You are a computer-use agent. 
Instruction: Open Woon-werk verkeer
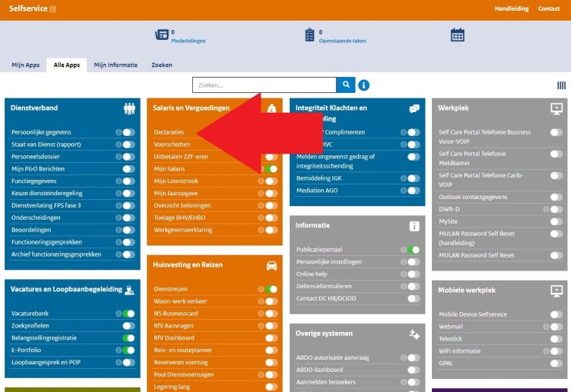coord(181,301)
